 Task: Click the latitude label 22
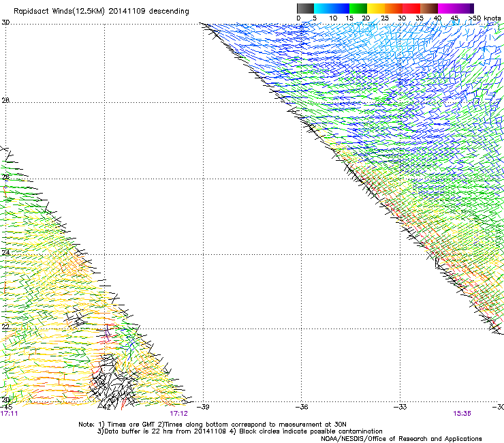point(5,327)
